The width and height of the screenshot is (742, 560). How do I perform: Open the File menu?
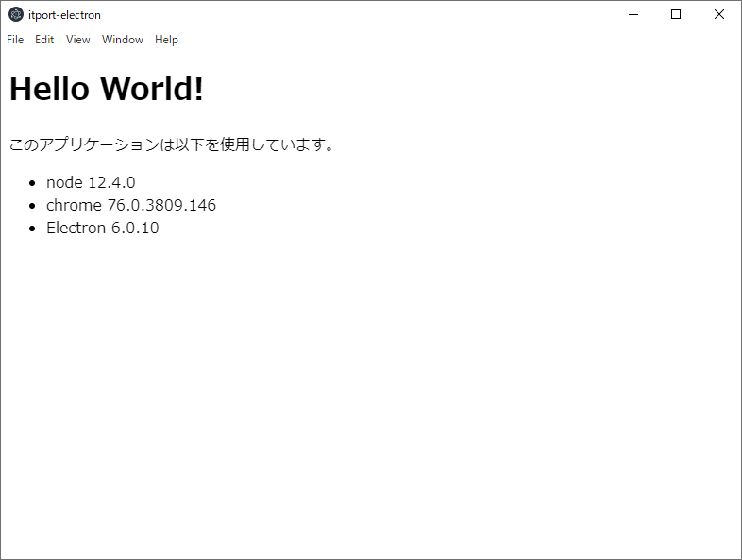pos(15,40)
